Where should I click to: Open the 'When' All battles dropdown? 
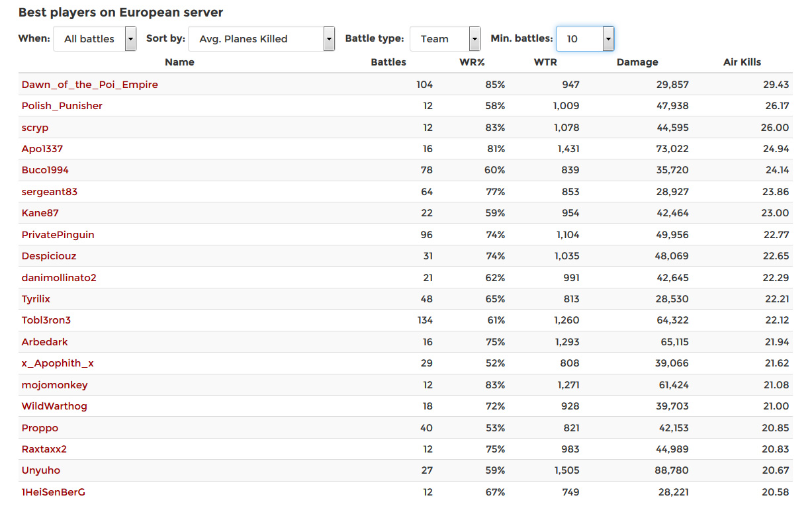tap(95, 39)
